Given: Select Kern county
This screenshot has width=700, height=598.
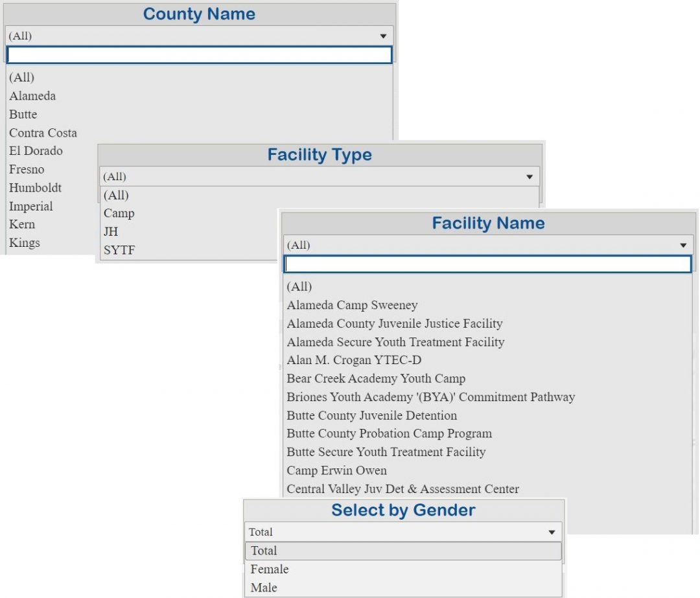Looking at the screenshot, I should [22, 224].
